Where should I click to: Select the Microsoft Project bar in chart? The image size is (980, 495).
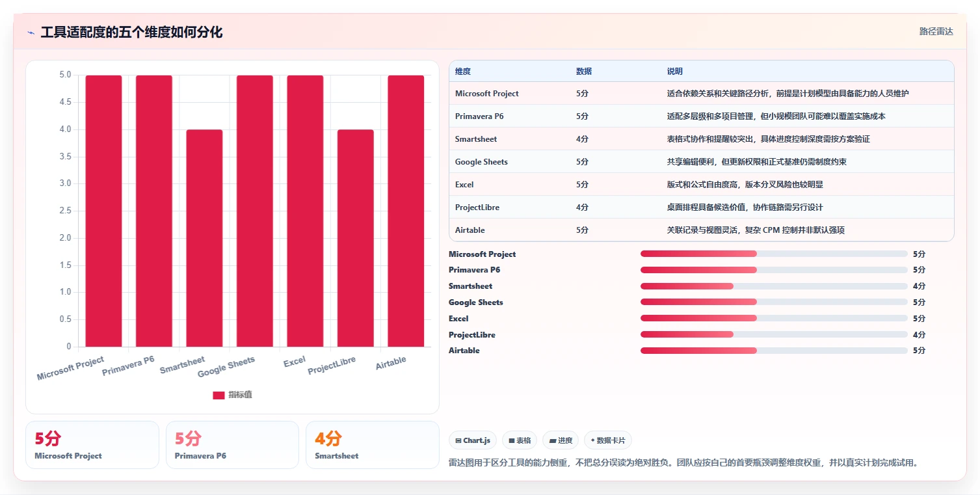pyautogui.click(x=103, y=211)
